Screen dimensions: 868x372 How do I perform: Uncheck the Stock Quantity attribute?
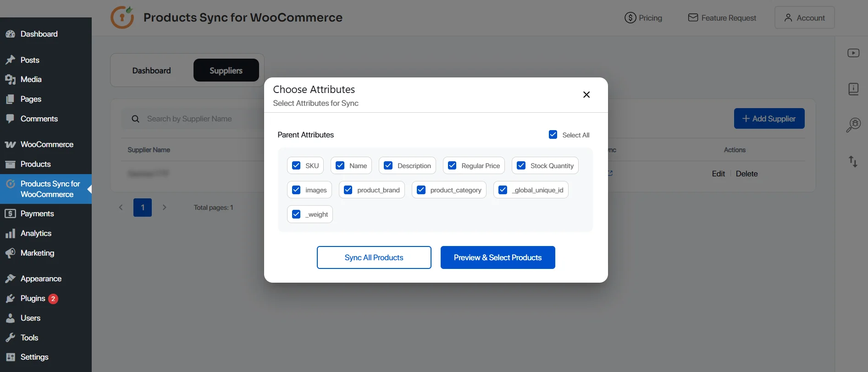point(521,165)
